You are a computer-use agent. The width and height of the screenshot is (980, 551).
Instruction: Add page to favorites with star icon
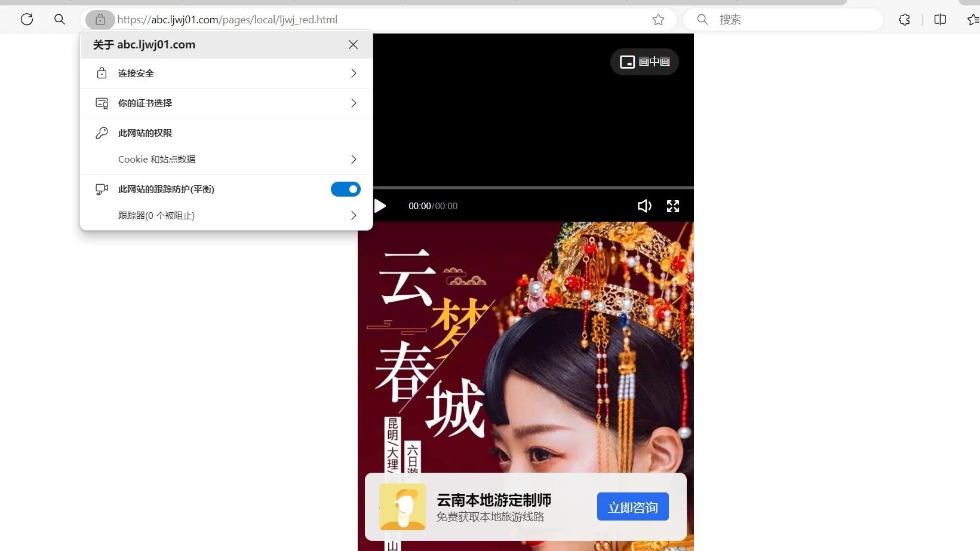[658, 20]
